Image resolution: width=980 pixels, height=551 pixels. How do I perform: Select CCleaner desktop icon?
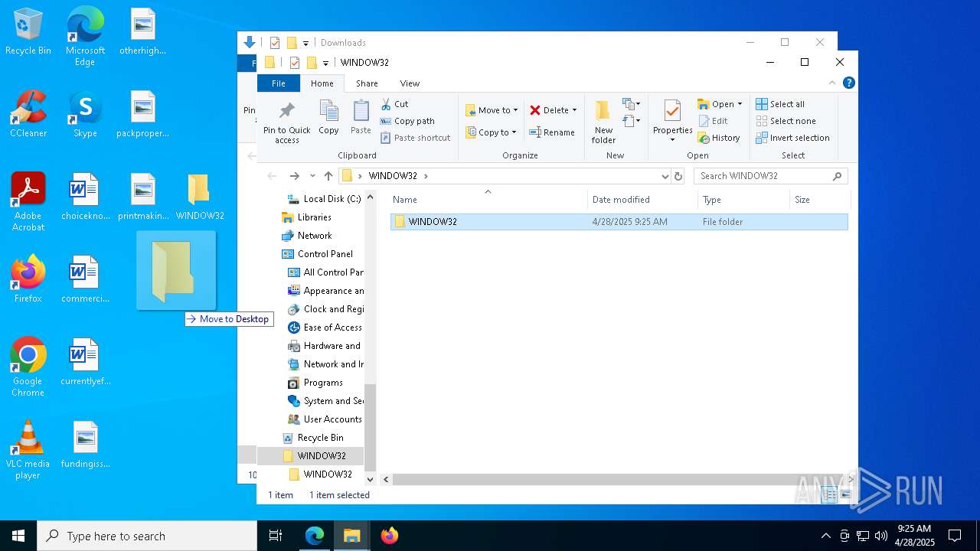pyautogui.click(x=28, y=114)
